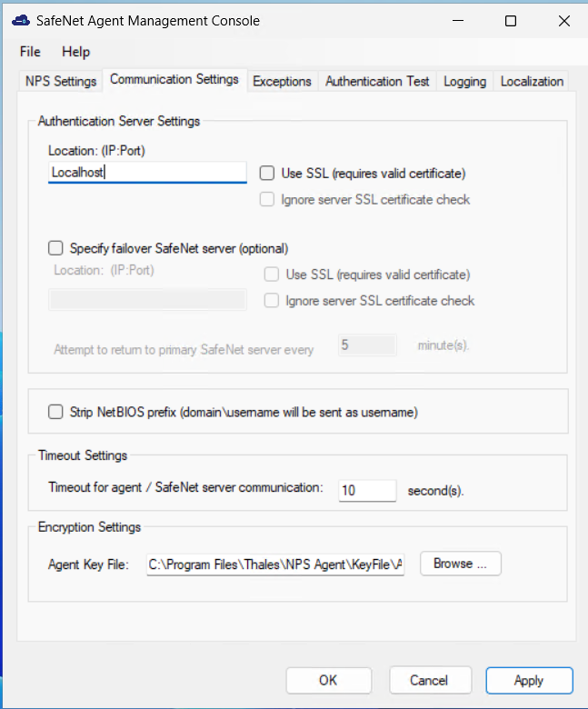Screen dimensions: 588x709
Task: Confirm settings with the OK button
Action: point(329,681)
